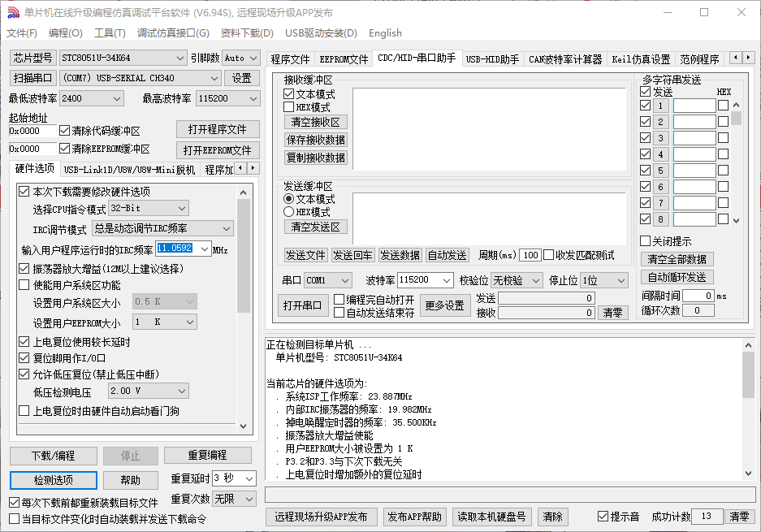The height and width of the screenshot is (532, 761).
Task: Click down arrow of multi-string send list
Action: 737,220
